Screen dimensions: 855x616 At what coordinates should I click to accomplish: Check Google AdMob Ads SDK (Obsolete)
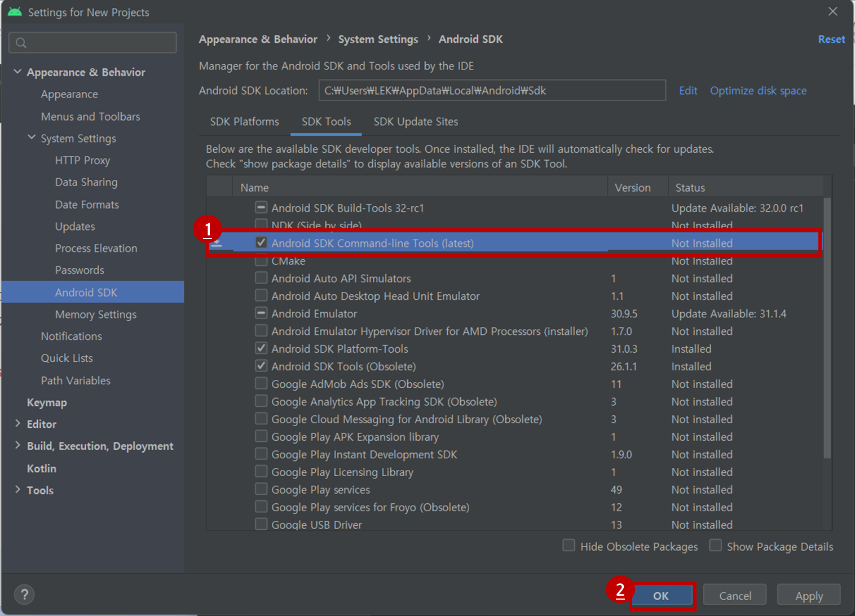[261, 383]
